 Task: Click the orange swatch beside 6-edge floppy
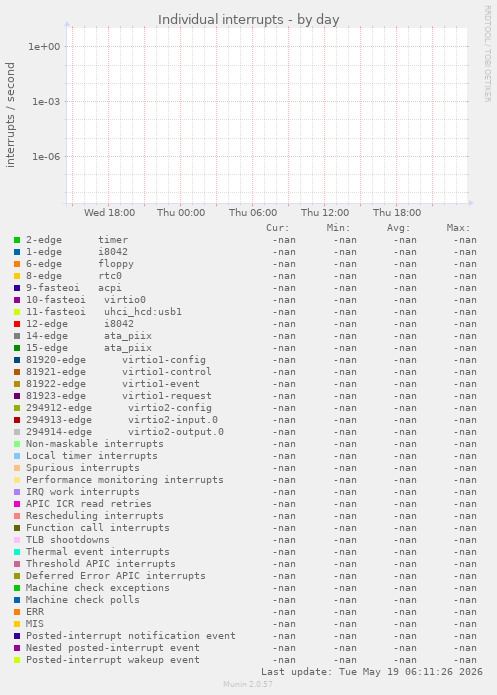[x=17, y=264]
